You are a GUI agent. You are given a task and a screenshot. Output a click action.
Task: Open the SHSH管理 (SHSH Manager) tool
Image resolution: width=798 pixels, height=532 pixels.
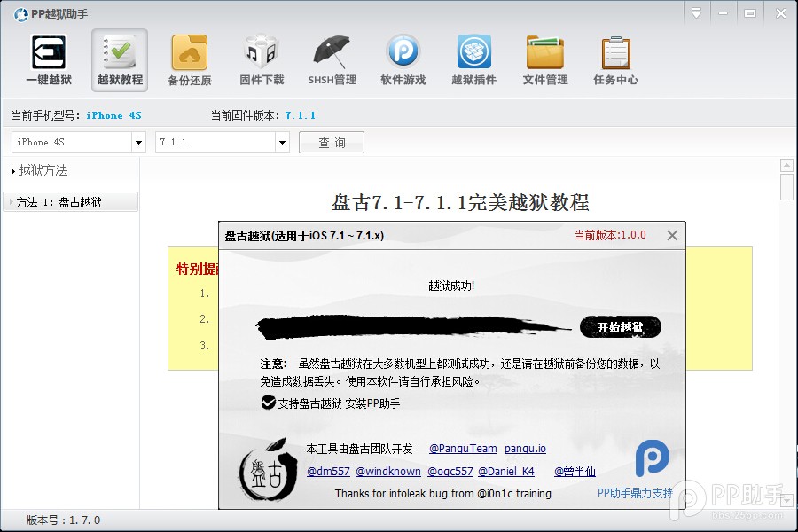coord(332,59)
